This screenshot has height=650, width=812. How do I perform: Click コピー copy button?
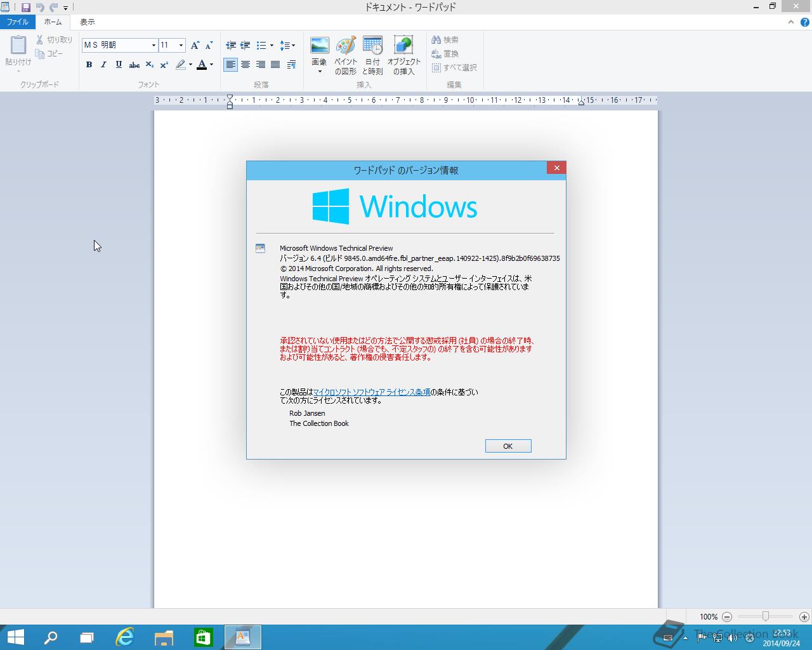49,54
